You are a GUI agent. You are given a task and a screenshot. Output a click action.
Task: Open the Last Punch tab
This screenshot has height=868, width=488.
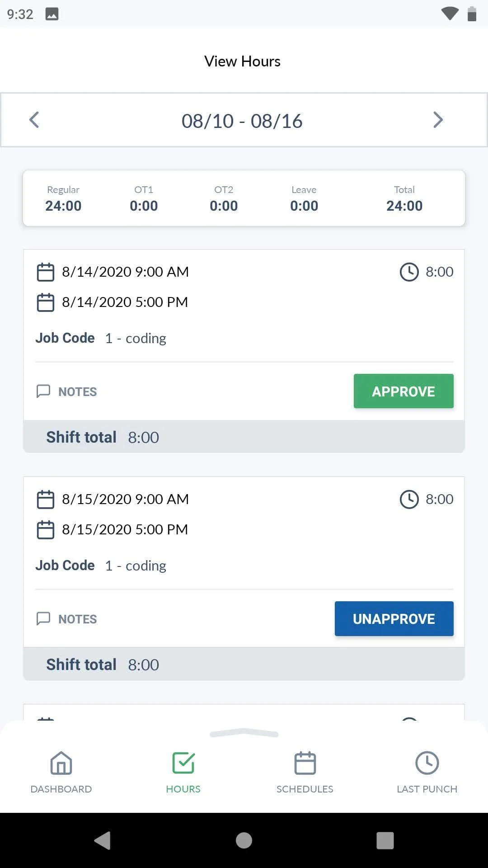[427, 772]
